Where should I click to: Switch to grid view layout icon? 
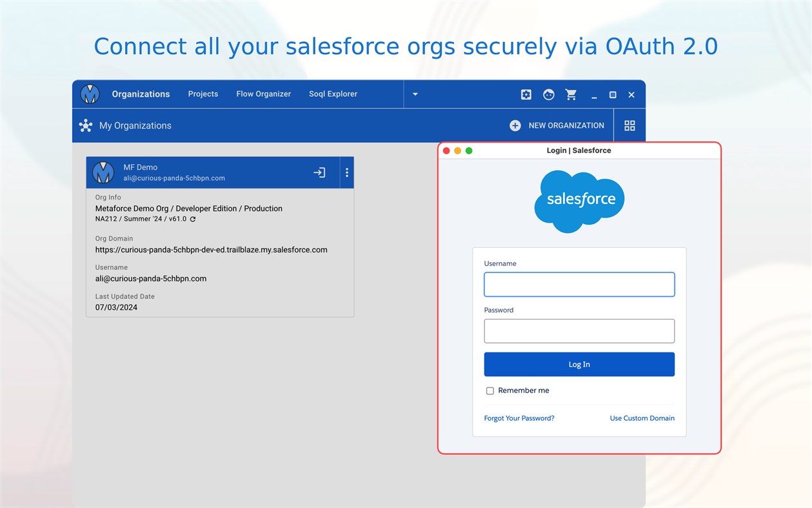click(x=630, y=126)
